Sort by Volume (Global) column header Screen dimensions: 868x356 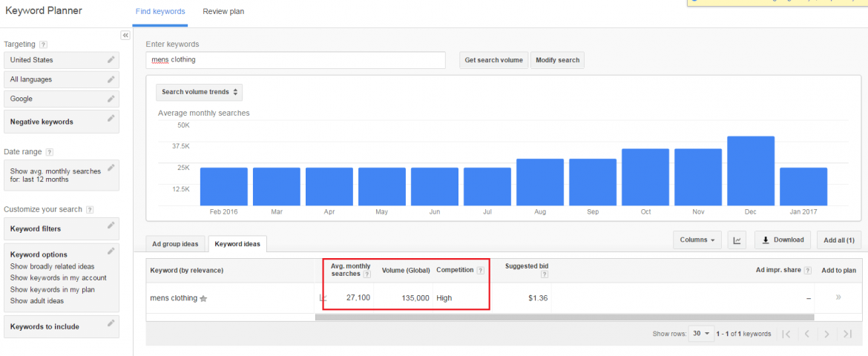pos(406,270)
